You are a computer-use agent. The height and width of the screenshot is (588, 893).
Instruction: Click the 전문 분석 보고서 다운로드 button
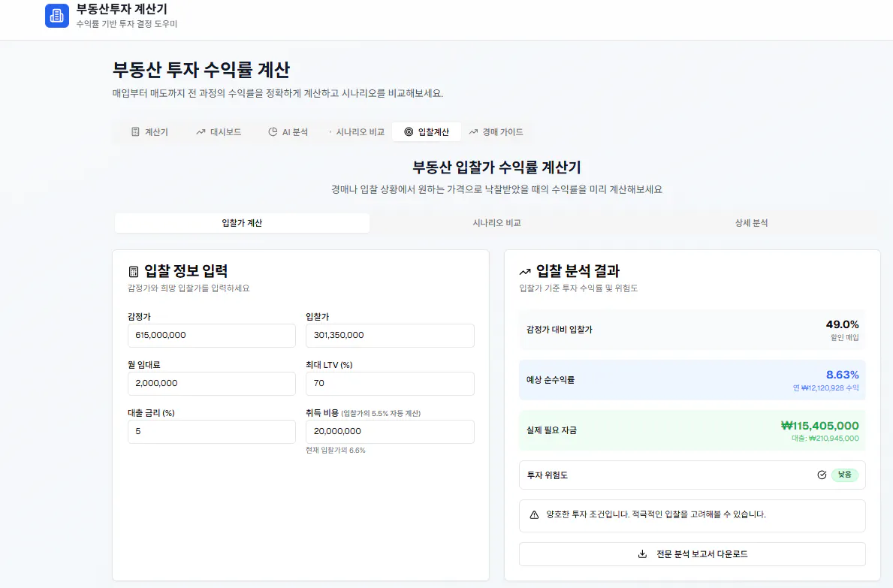coord(692,554)
